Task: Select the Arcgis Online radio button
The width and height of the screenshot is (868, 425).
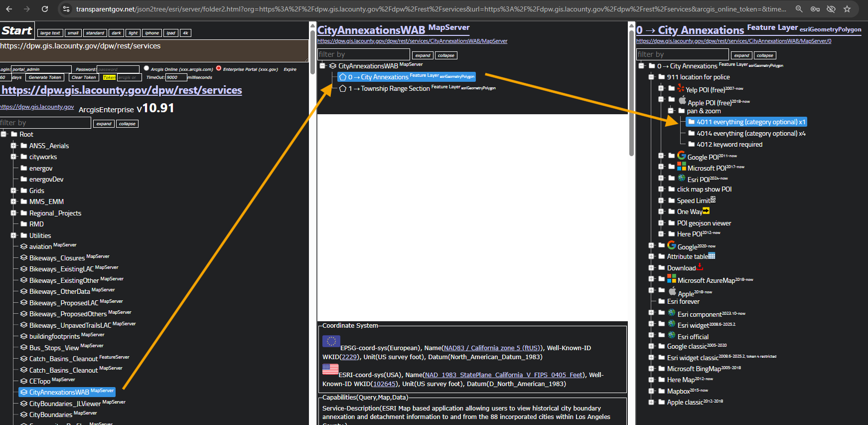Action: [x=146, y=68]
